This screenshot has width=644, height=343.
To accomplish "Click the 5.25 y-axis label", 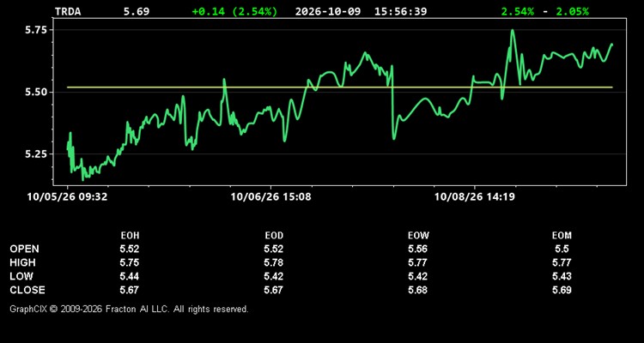I will (x=36, y=154).
